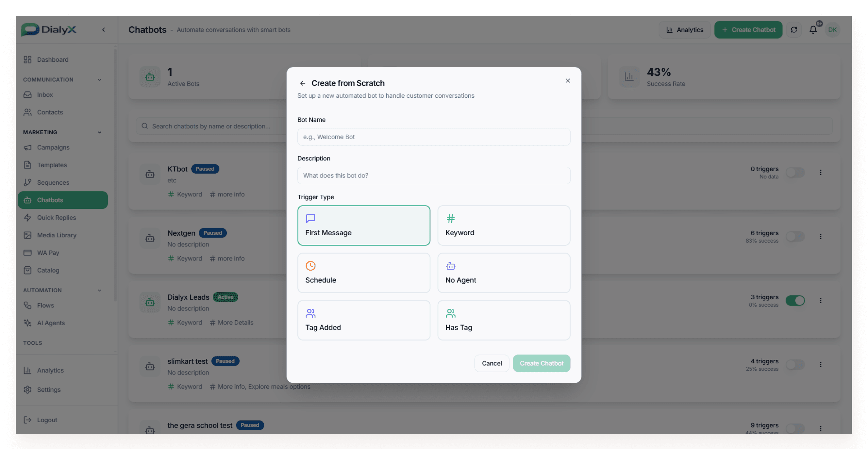Click the Description input field

tap(434, 175)
